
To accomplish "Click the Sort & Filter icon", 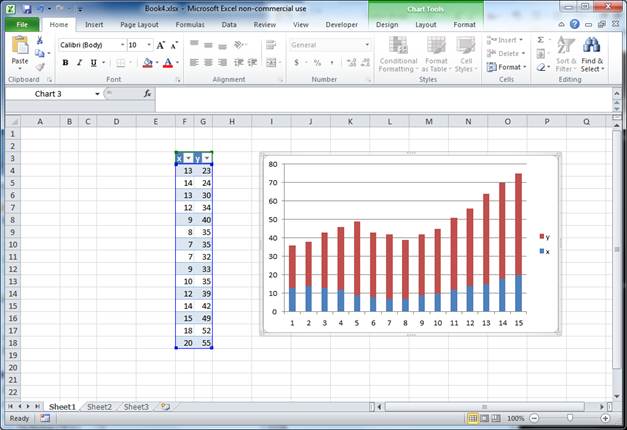I will coord(566,45).
